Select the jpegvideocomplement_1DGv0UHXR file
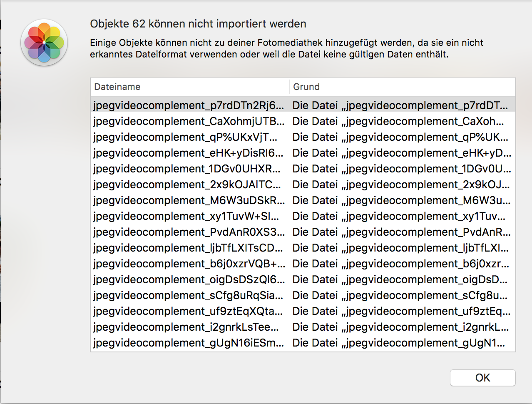532x404 pixels. click(187, 169)
